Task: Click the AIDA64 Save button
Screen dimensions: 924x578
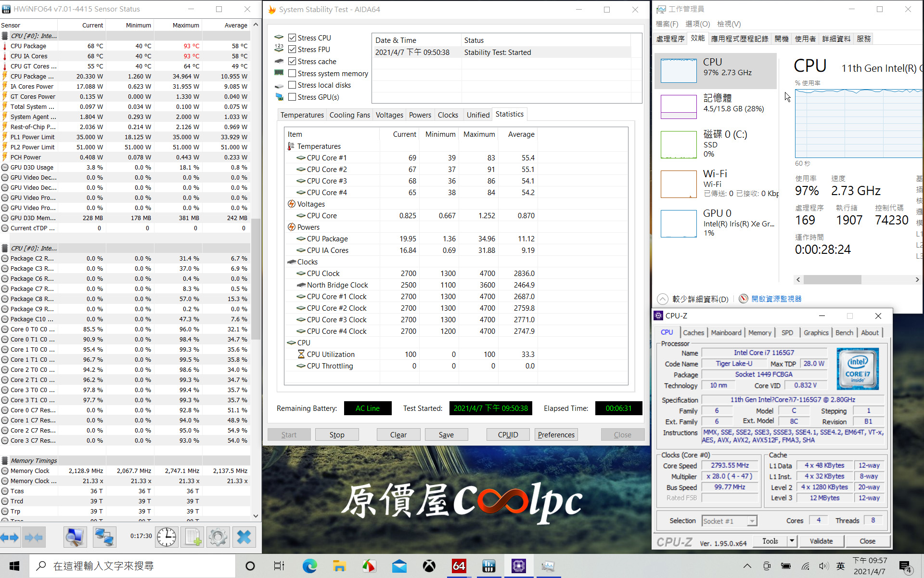Action: pyautogui.click(x=446, y=434)
